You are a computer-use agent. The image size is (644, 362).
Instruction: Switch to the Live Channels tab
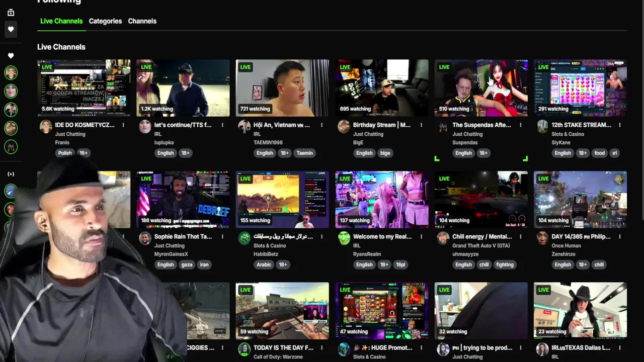pos(61,21)
